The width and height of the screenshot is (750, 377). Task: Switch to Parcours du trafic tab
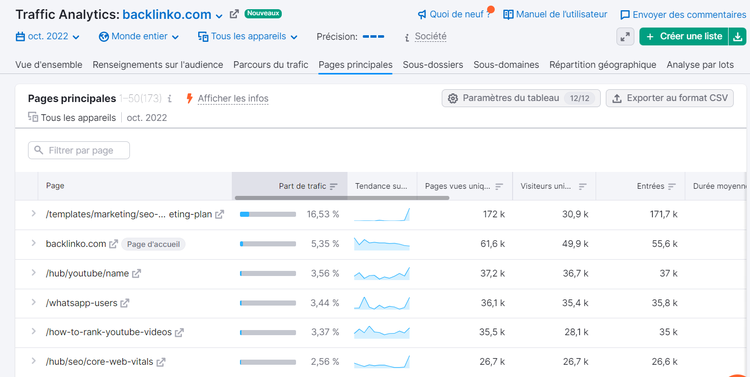(x=271, y=65)
